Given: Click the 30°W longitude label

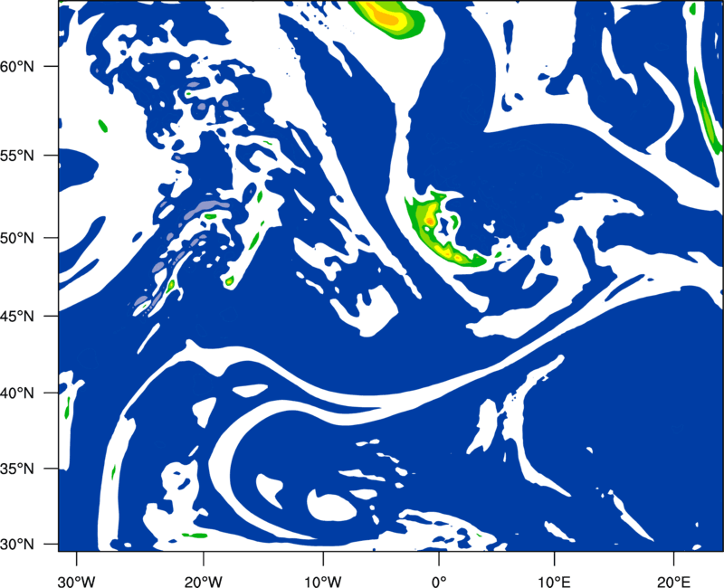Looking at the screenshot, I should [76, 582].
